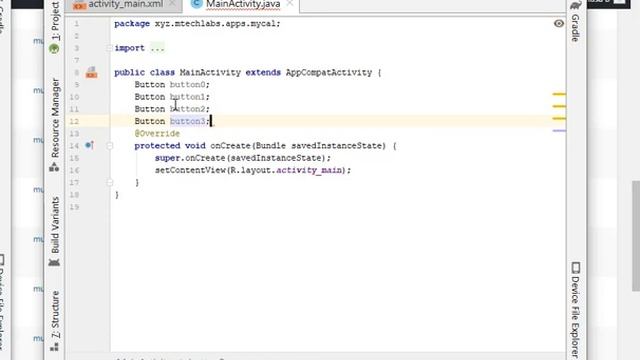Select the MainActivity.java editor tab
The width and height of the screenshot is (640, 360).
(x=243, y=4)
